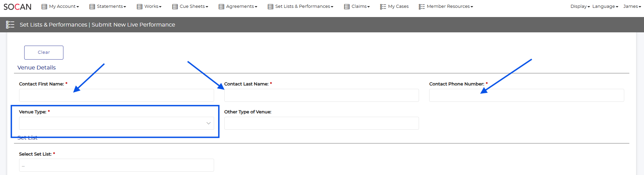This screenshot has width=644, height=175.
Task: Click the Select Set List field
Action: click(116, 165)
